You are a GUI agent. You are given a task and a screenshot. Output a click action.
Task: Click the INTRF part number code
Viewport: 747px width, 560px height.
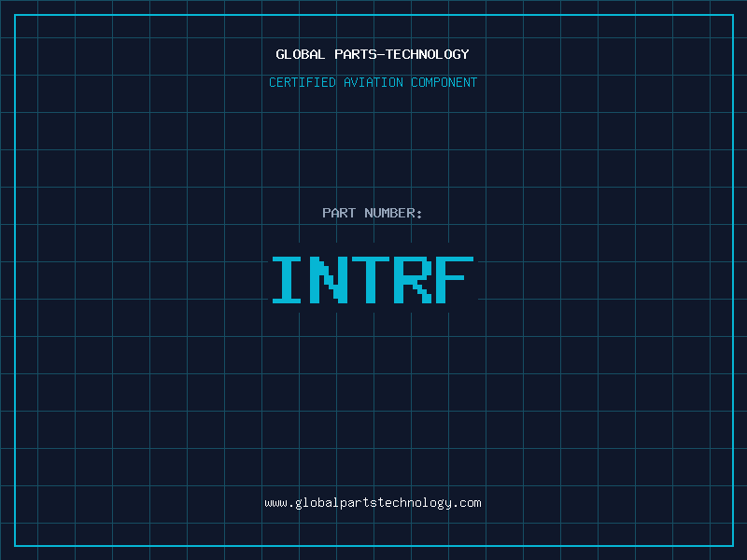coord(373,280)
